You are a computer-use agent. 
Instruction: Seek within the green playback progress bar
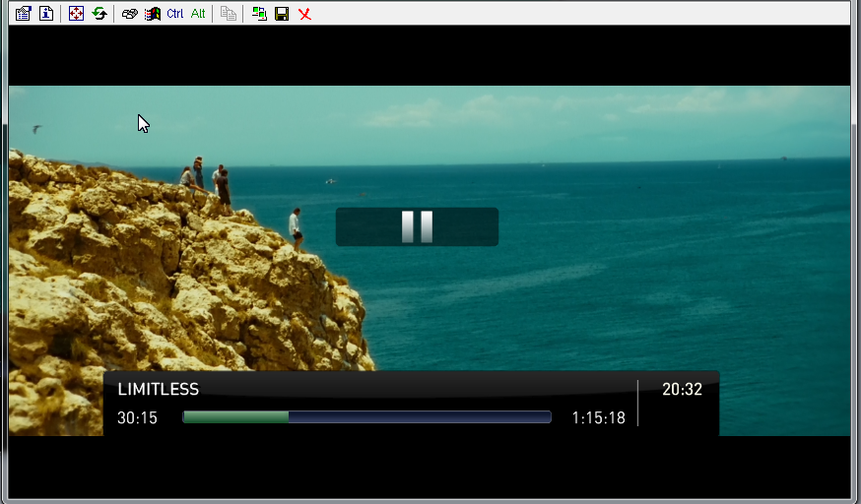(366, 417)
